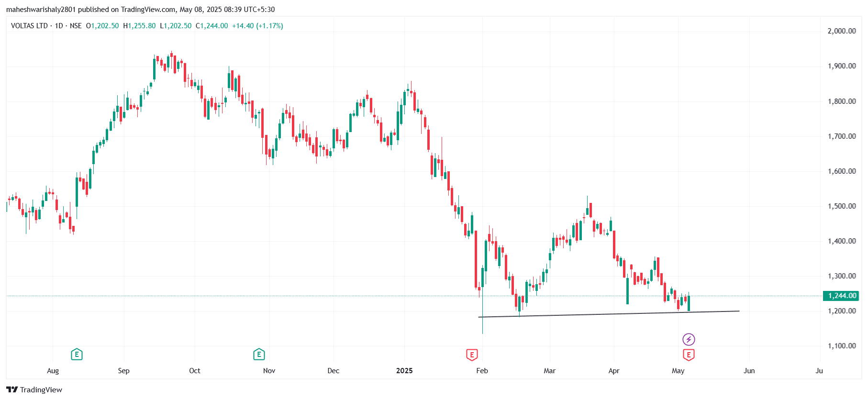Image resolution: width=868 pixels, height=400 pixels.
Task: Click the high value H1,255.80
Action: (x=139, y=26)
